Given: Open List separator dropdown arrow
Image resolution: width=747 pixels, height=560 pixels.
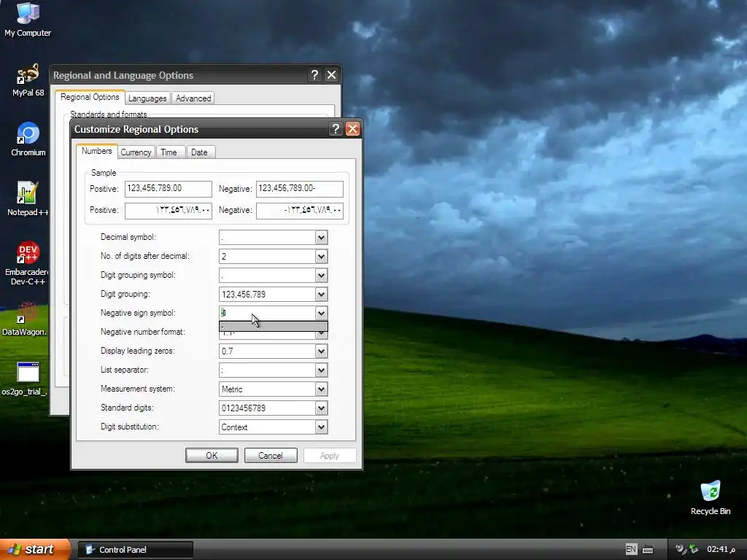Looking at the screenshot, I should 321,370.
